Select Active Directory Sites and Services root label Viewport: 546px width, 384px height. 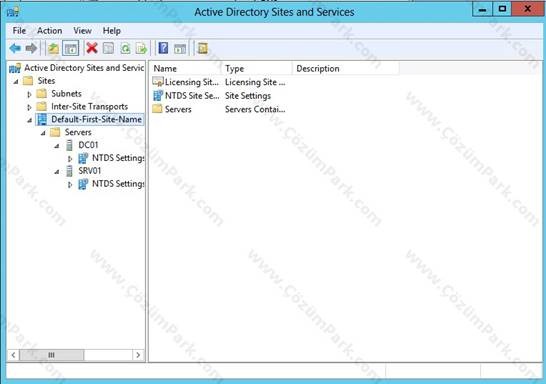[84, 68]
